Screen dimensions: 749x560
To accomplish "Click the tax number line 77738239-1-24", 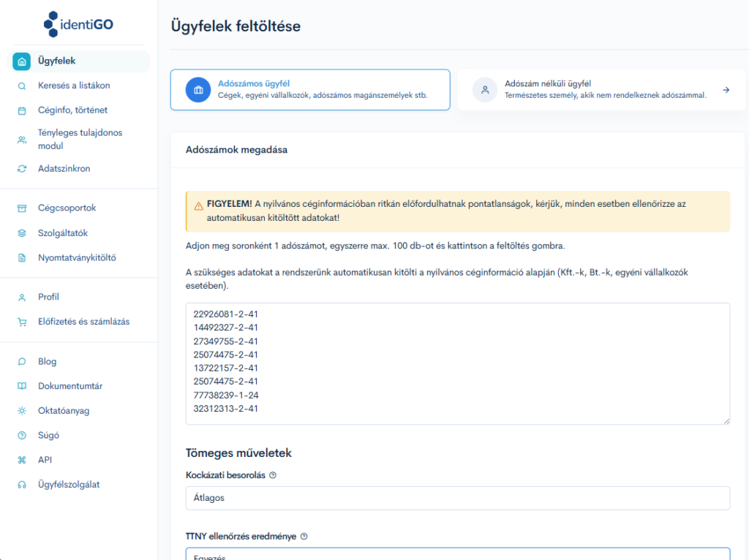I will 226,396.
